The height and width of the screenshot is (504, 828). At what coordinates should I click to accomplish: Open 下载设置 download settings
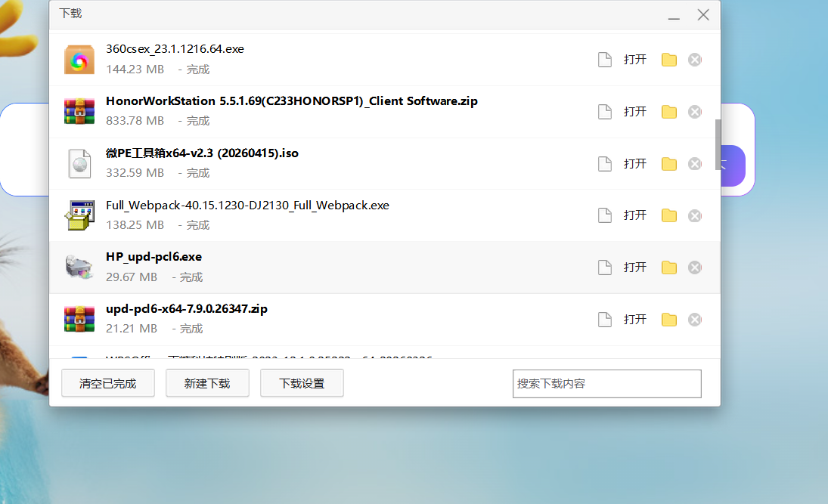302,383
